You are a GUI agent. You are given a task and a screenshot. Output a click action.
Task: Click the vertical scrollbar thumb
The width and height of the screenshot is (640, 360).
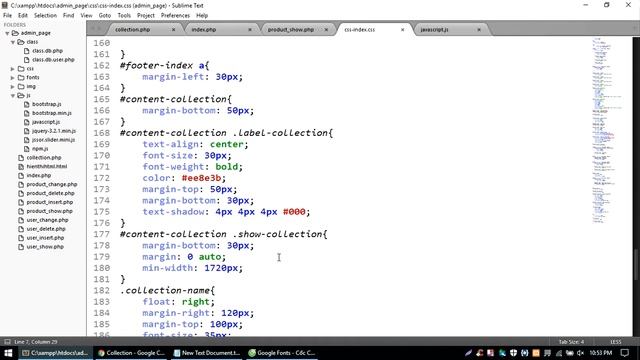pyautogui.click(x=636, y=264)
